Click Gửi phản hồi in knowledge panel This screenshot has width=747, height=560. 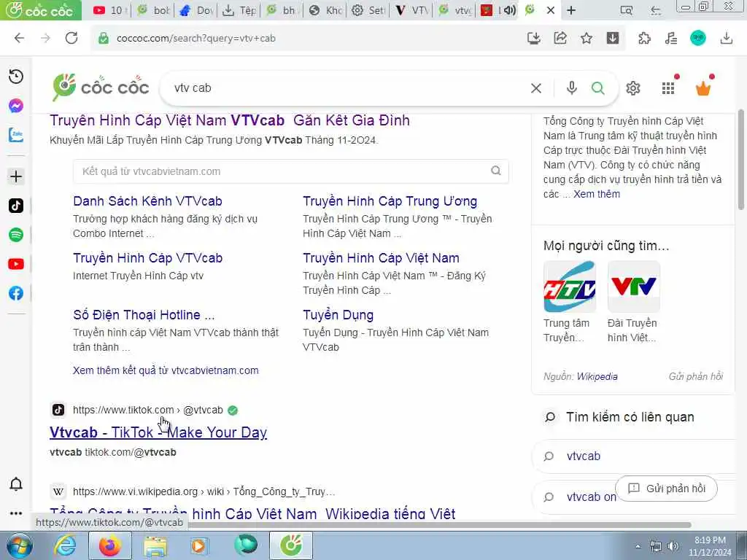point(696,377)
